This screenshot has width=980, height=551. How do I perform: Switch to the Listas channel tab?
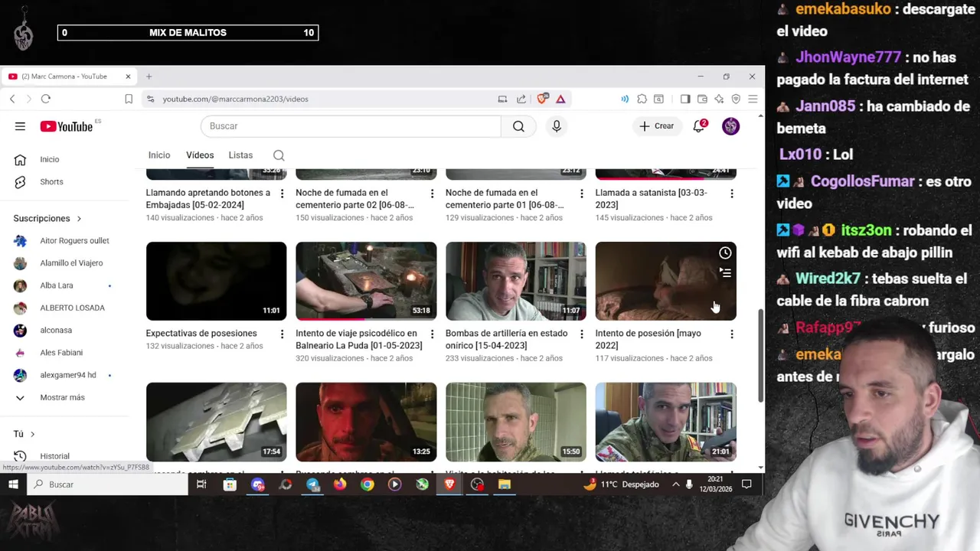click(x=240, y=155)
